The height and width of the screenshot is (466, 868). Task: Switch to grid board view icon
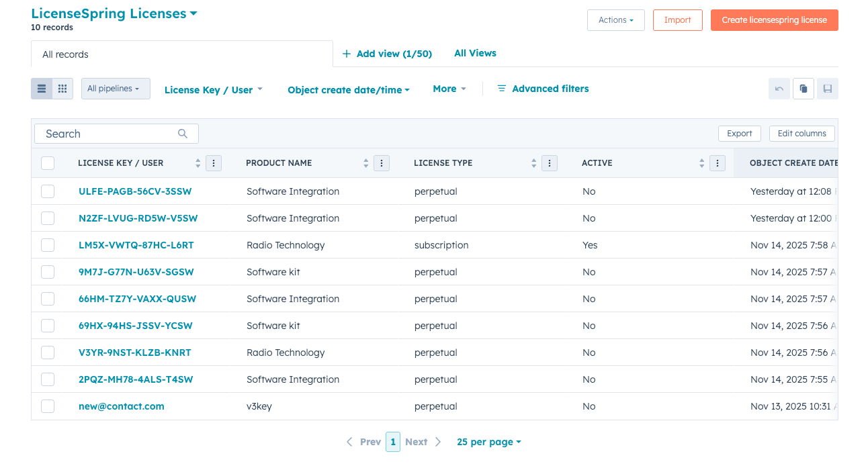[62, 89]
